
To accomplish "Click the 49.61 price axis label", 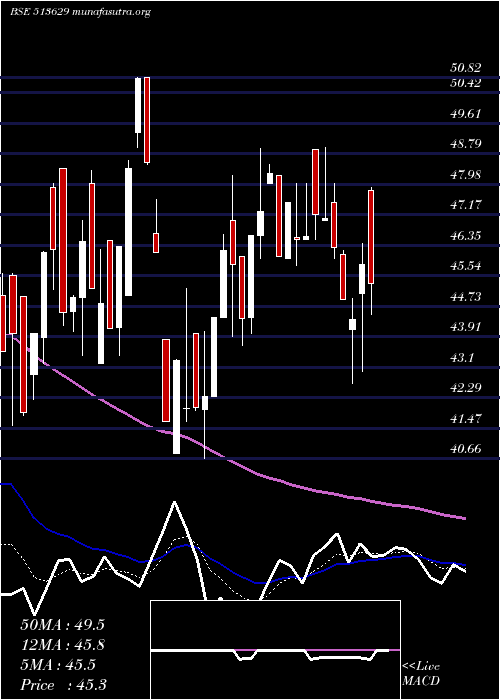I will click(466, 113).
